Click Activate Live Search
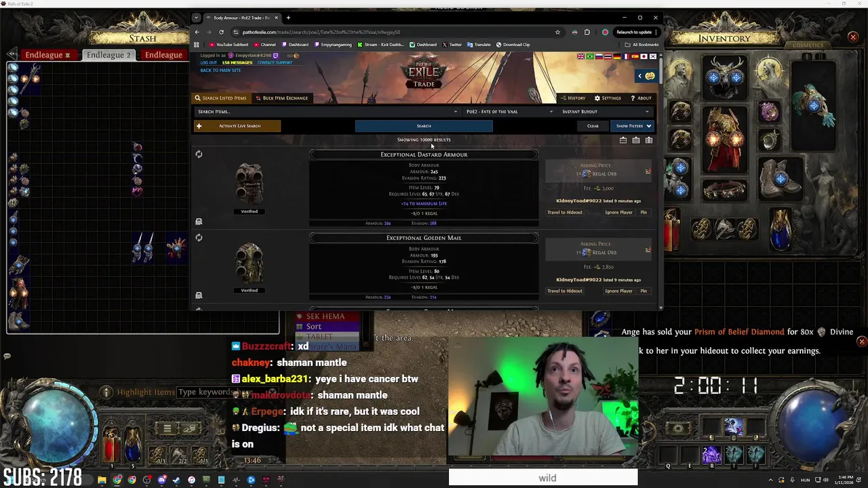Image resolution: width=868 pixels, height=488 pixels. (237, 126)
